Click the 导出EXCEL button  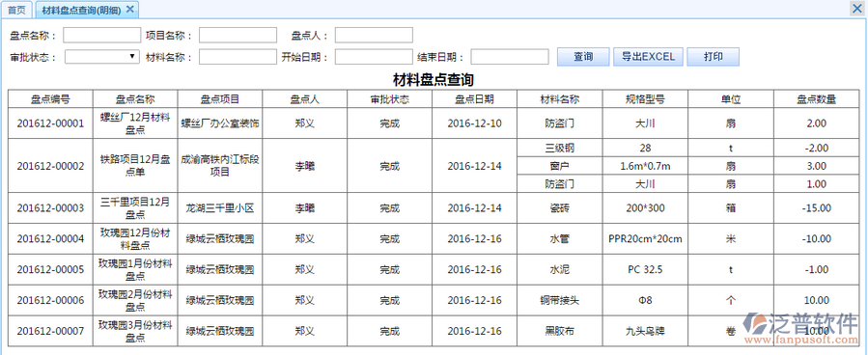click(x=648, y=56)
